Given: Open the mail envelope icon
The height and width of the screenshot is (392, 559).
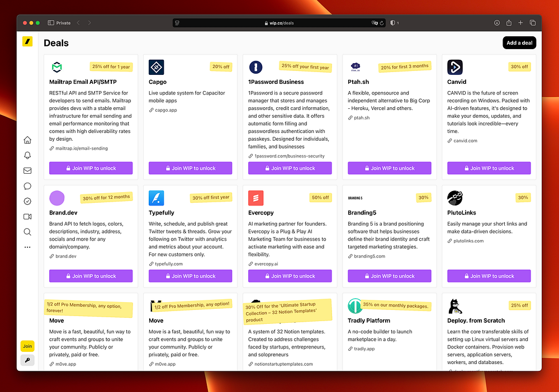Looking at the screenshot, I should pos(27,170).
